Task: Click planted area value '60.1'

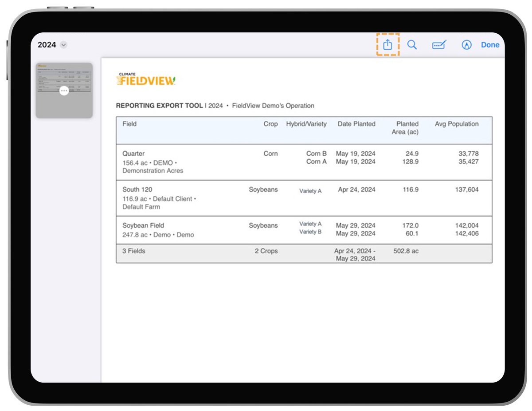Action: pos(412,233)
